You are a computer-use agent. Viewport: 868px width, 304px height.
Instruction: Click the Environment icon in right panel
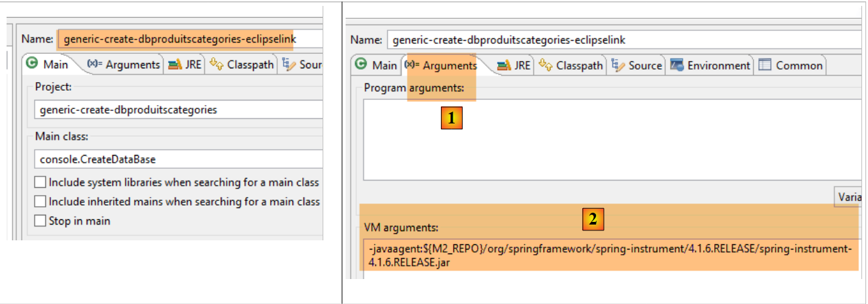[x=677, y=65]
